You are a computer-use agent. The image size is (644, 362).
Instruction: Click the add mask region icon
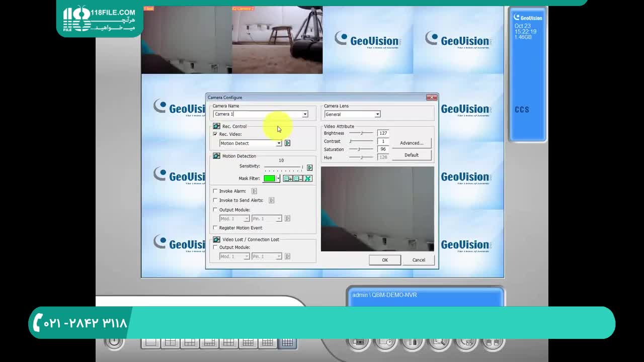(x=288, y=178)
